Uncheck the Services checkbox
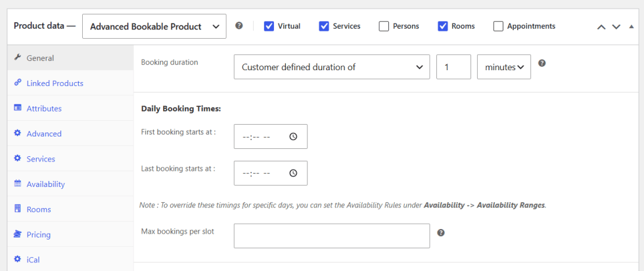The width and height of the screenshot is (644, 271). click(x=324, y=26)
